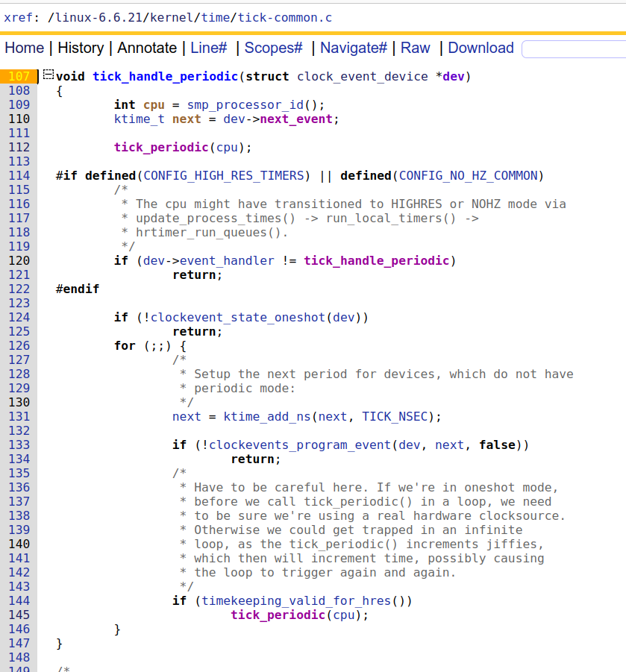The height and width of the screenshot is (672, 626).
Task: Toggle Line# display
Action: (x=208, y=48)
